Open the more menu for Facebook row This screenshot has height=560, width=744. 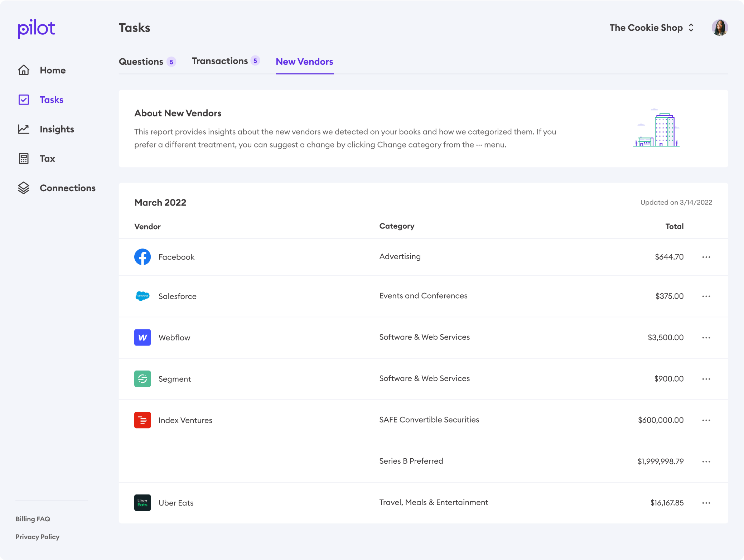tap(706, 257)
